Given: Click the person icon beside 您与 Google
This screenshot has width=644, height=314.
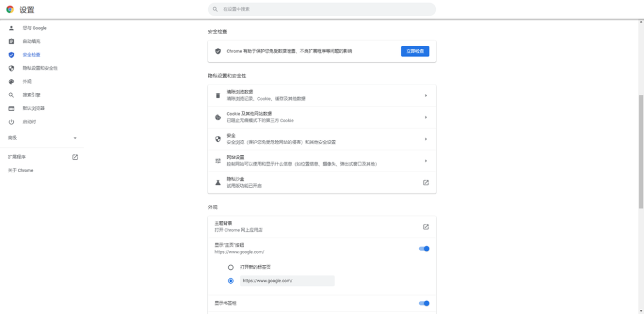Looking at the screenshot, I should 11,28.
